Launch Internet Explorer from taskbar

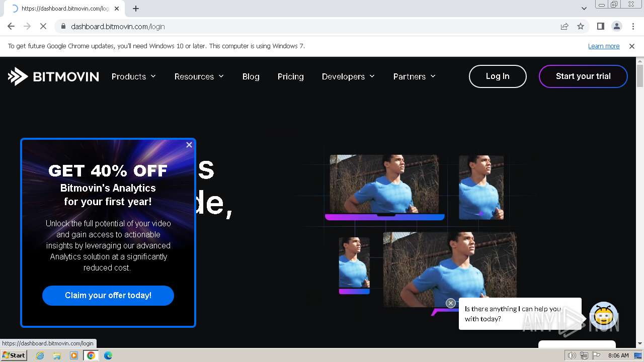[x=40, y=355]
